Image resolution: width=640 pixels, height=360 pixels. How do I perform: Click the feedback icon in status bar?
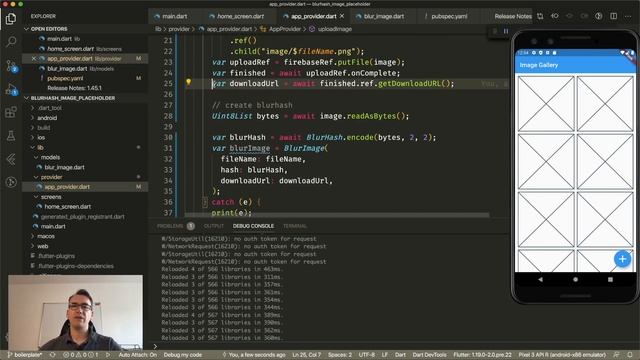pyautogui.click(x=616, y=355)
